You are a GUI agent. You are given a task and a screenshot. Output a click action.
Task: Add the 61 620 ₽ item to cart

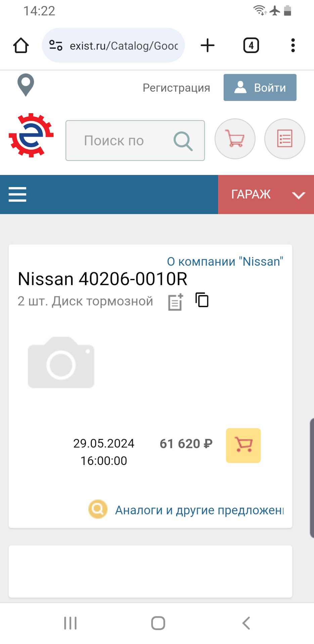(243, 445)
